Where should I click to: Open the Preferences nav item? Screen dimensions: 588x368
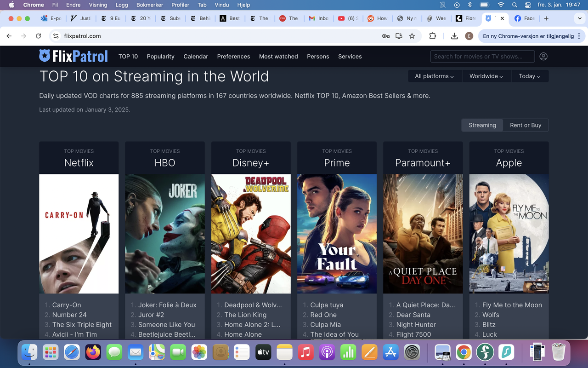pos(234,57)
